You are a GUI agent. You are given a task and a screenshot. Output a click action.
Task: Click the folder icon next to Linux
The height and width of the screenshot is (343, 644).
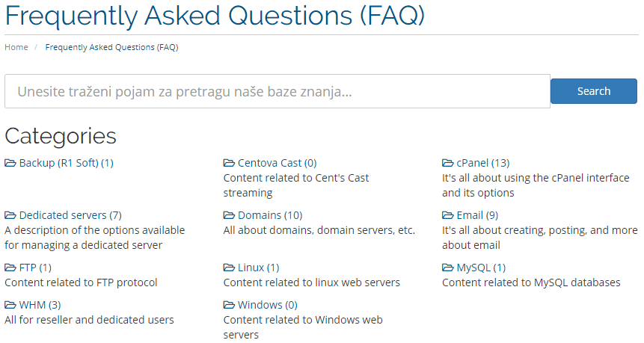(229, 268)
